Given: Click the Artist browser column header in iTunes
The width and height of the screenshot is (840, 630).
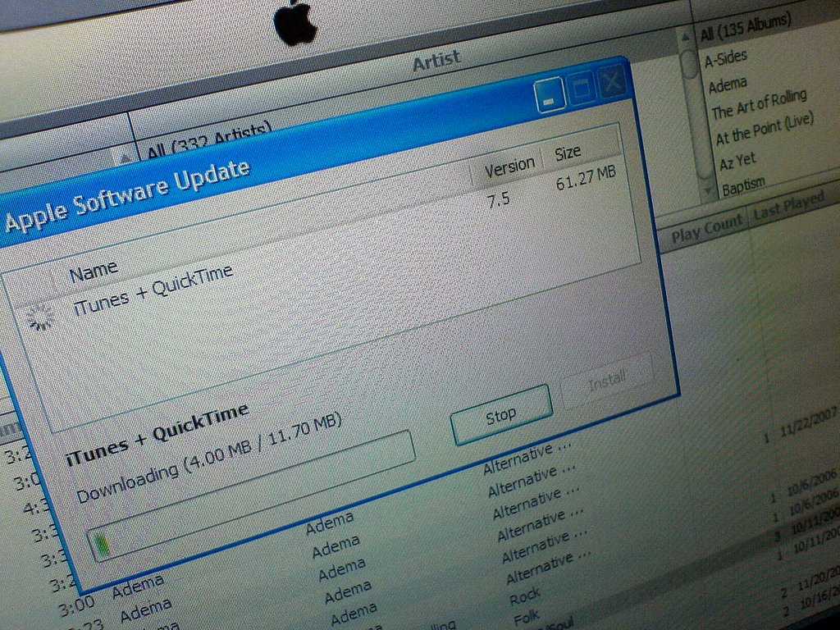Looking at the screenshot, I should [x=436, y=61].
